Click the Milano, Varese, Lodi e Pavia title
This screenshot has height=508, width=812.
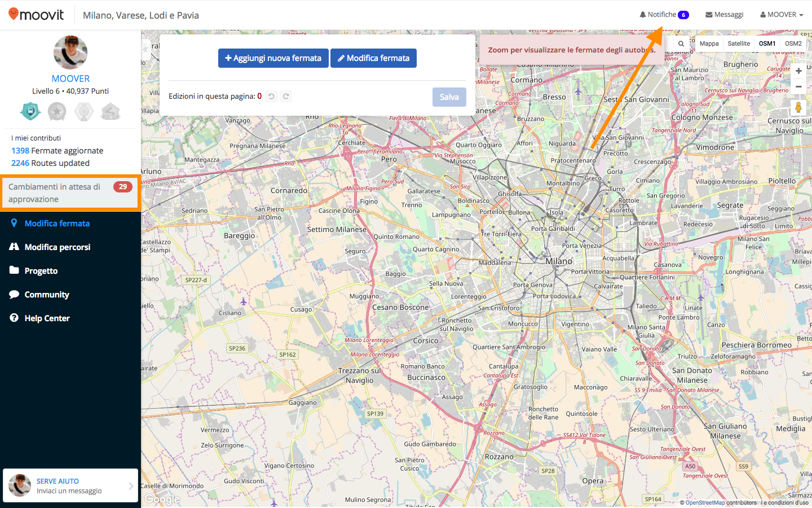pos(141,15)
